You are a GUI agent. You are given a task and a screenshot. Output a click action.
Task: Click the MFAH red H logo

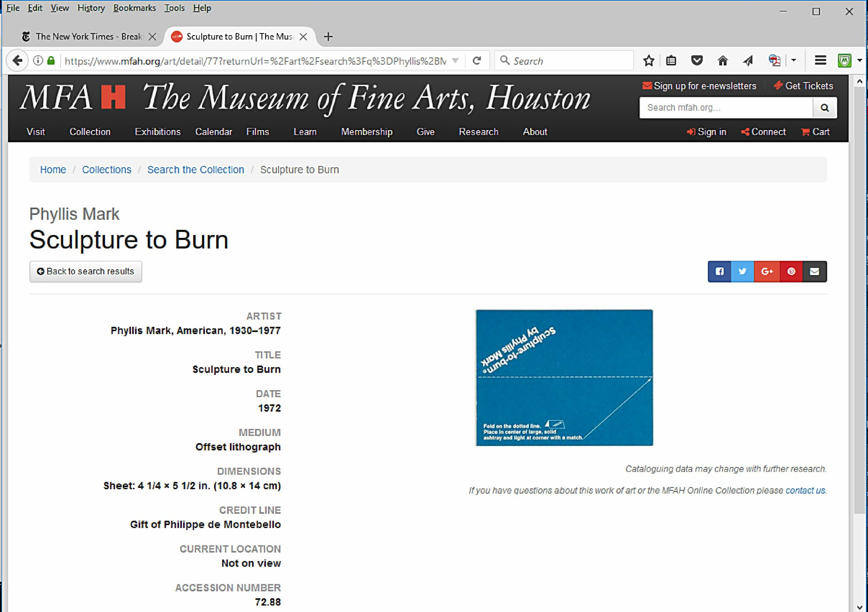(x=113, y=97)
